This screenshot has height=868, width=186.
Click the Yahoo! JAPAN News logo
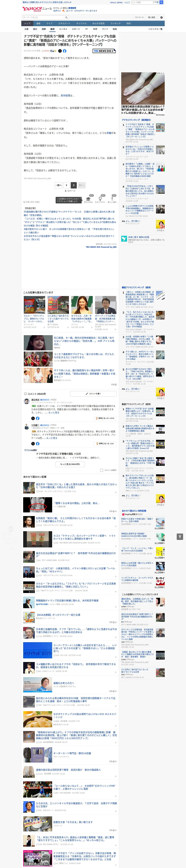[x=37, y=9]
